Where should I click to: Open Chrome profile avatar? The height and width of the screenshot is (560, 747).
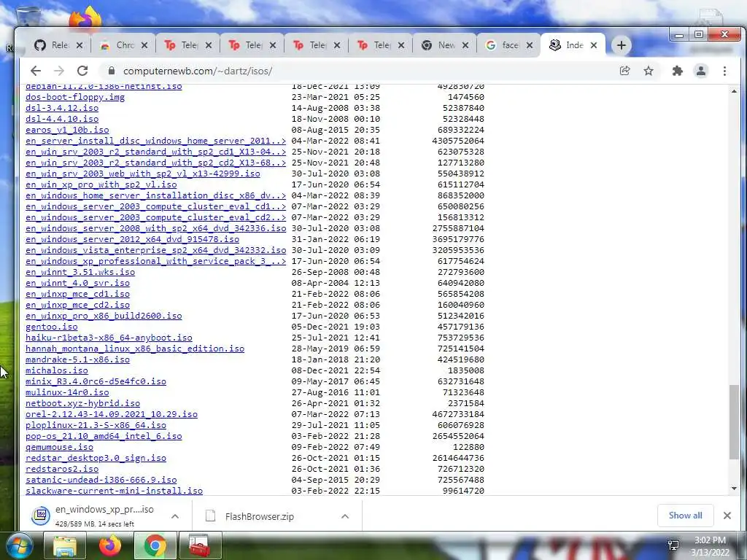[x=701, y=71]
